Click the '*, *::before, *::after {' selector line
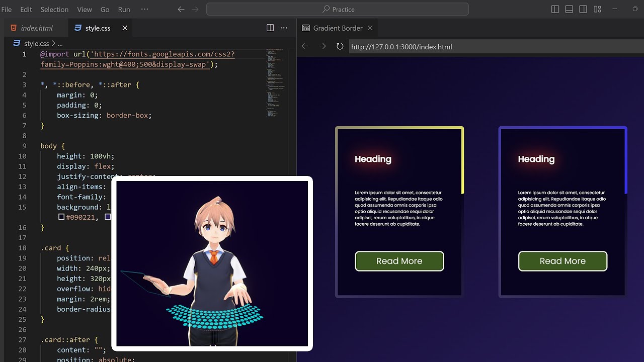Viewport: 644px width, 362px height. (90, 84)
